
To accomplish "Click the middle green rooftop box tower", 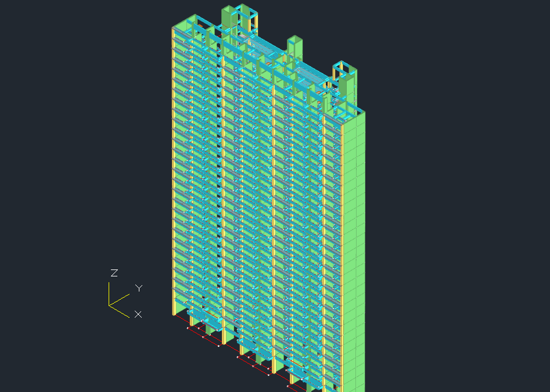I will [x=295, y=46].
